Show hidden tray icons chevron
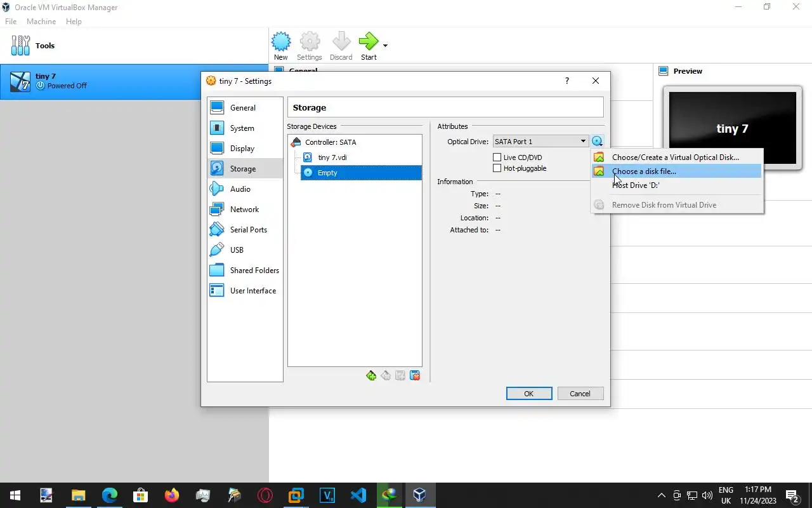 (662, 495)
